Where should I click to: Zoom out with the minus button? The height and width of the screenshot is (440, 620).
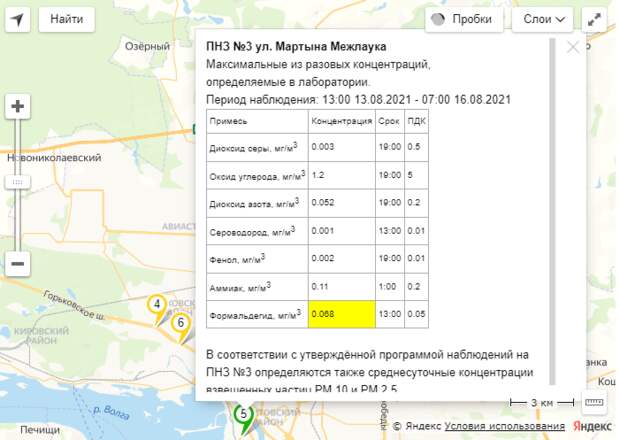click(18, 264)
